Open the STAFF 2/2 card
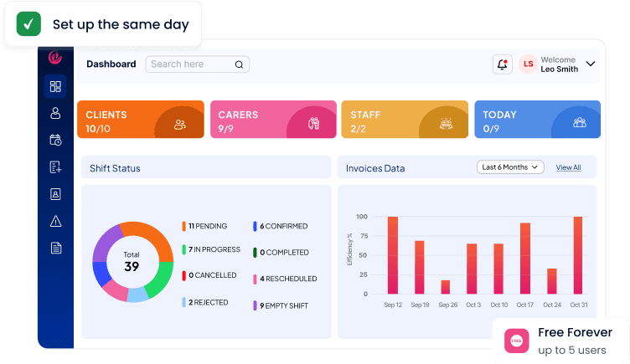Screen dimensions: 630x364 click(x=405, y=119)
